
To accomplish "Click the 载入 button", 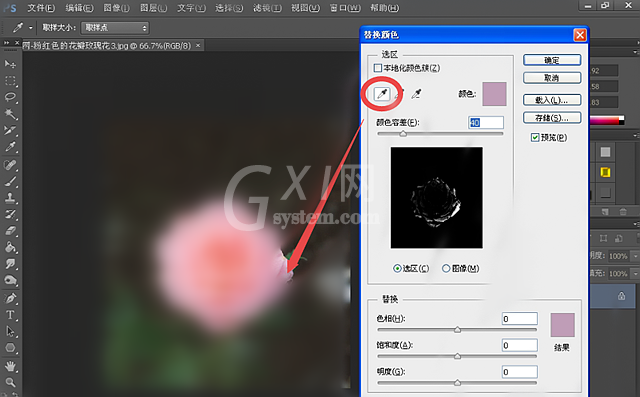I will [x=552, y=100].
